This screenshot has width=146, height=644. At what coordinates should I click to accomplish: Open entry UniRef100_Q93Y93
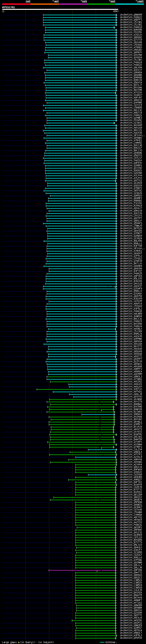131,397
